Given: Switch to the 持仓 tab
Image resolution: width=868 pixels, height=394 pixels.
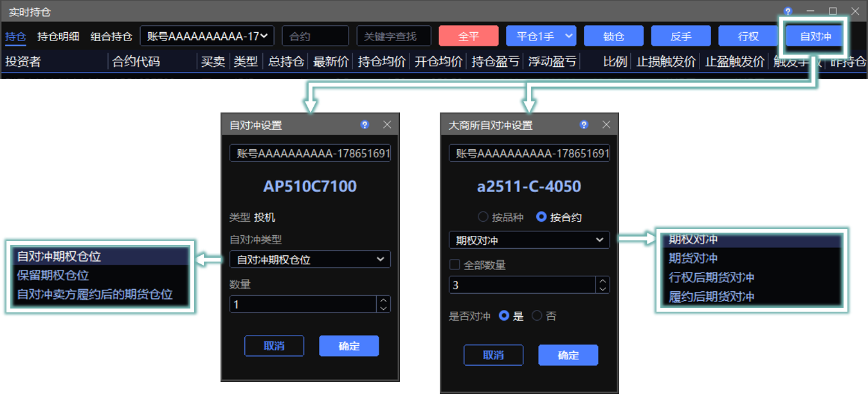Looking at the screenshot, I should click(x=15, y=37).
